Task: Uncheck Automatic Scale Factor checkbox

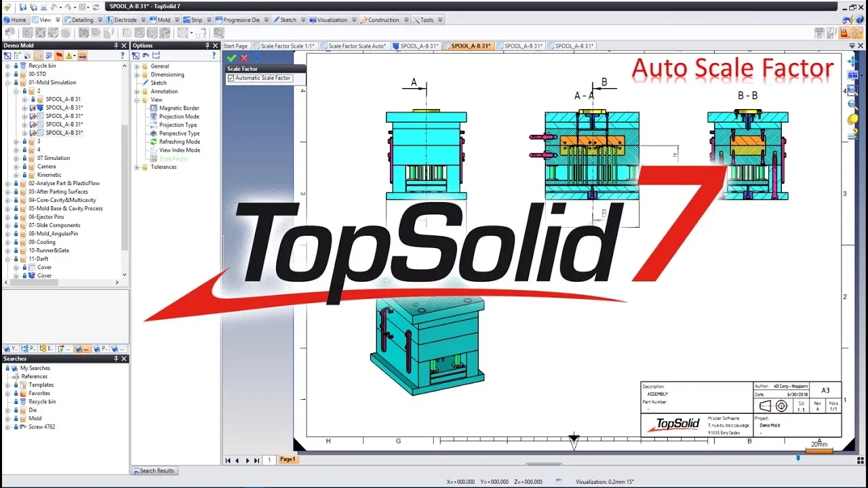Action: tap(231, 78)
